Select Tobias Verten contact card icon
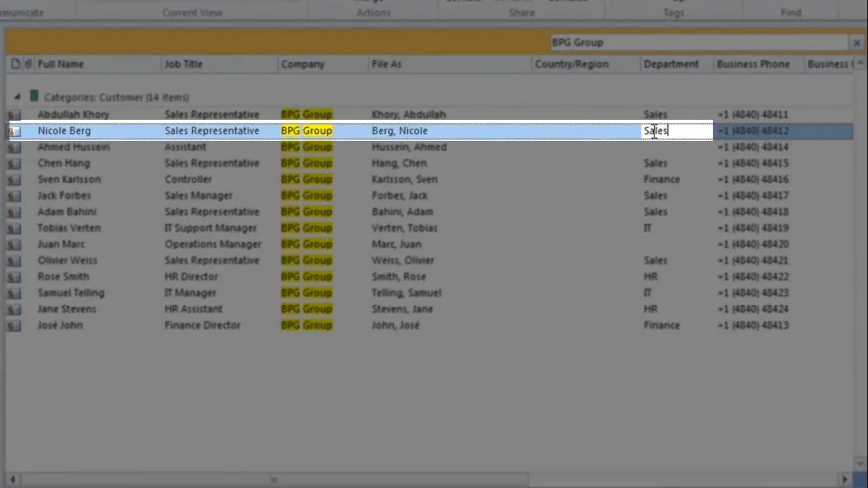The width and height of the screenshot is (868, 488). pyautogui.click(x=14, y=228)
